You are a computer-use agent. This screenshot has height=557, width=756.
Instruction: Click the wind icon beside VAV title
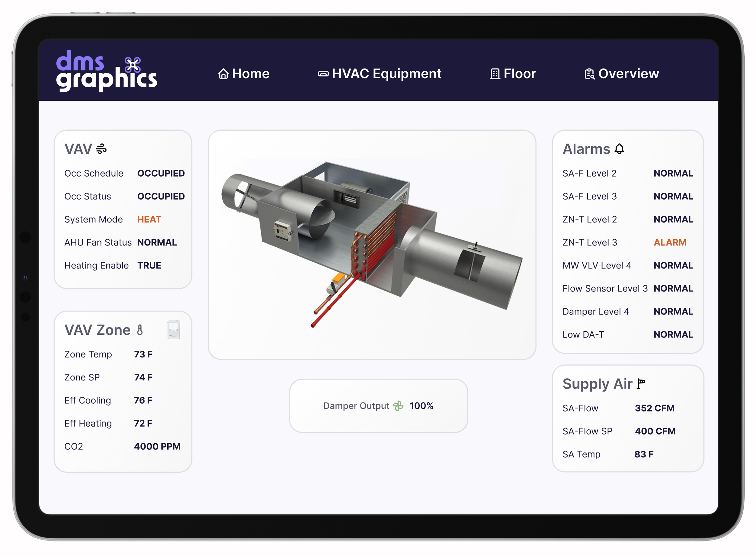coord(101,149)
